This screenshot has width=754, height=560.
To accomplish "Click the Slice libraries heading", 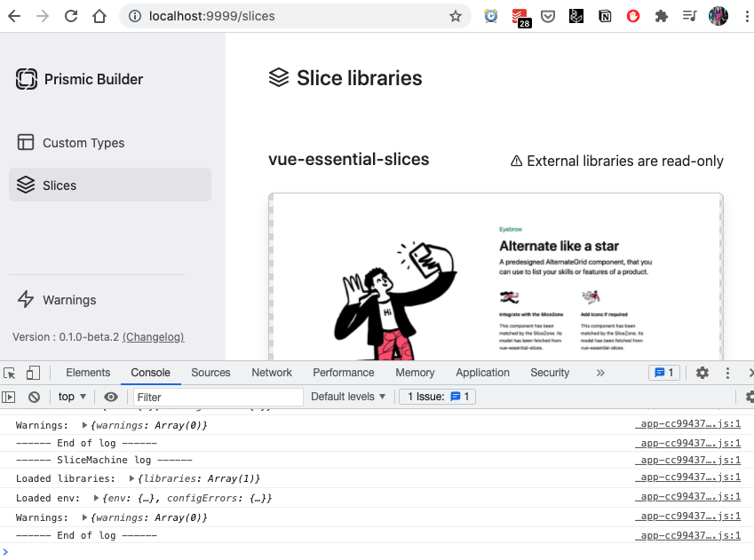I will (359, 78).
